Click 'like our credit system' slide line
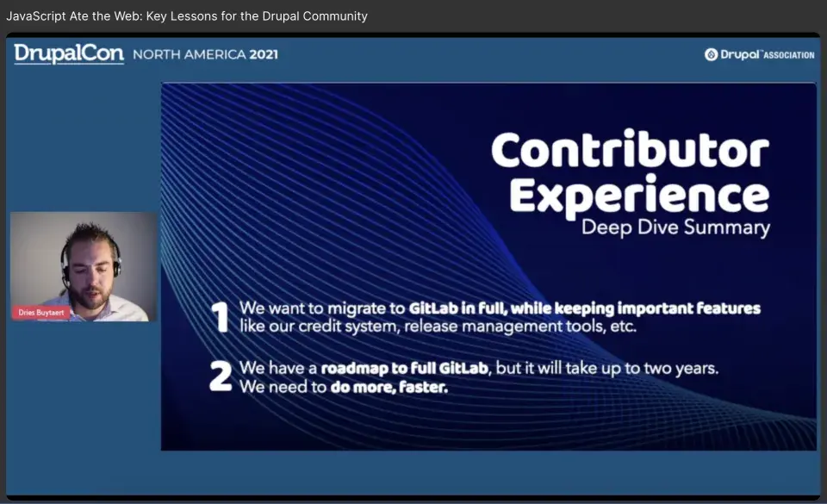Image resolution: width=827 pixels, height=504 pixels. [x=438, y=327]
